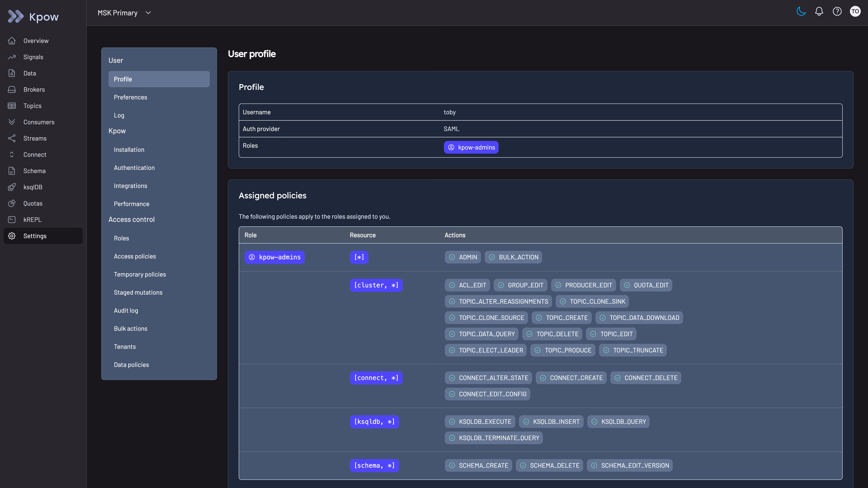Click the Streams share-nodes icon
The height and width of the screenshot is (488, 868).
pyautogui.click(x=12, y=138)
